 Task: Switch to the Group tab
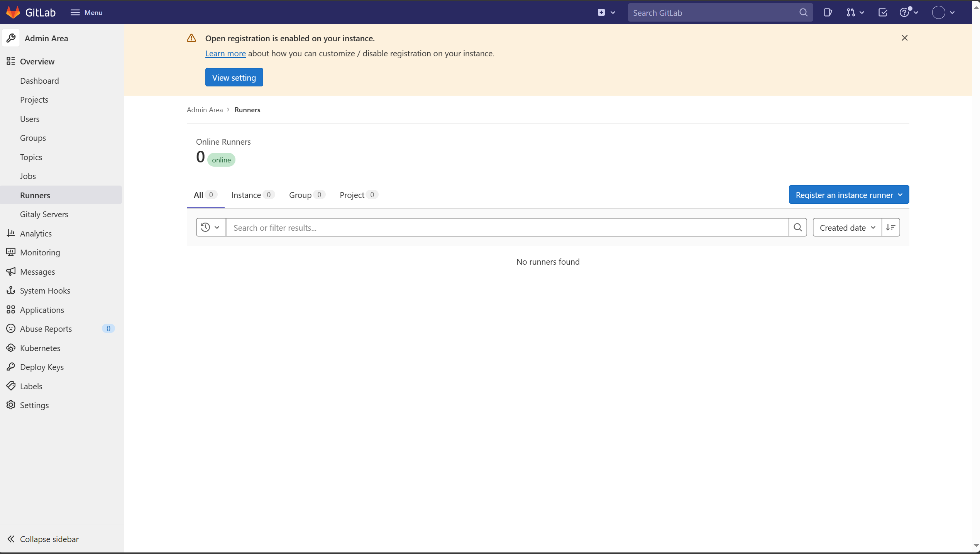(x=307, y=195)
